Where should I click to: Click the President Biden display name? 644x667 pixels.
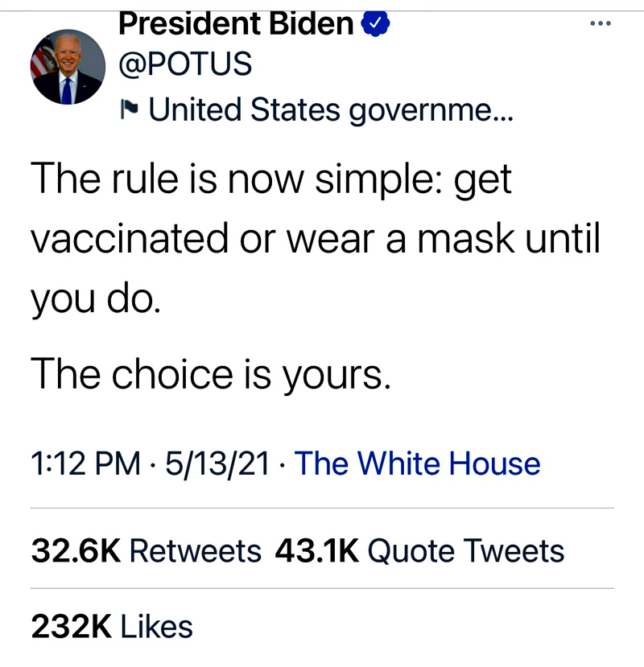point(236,24)
